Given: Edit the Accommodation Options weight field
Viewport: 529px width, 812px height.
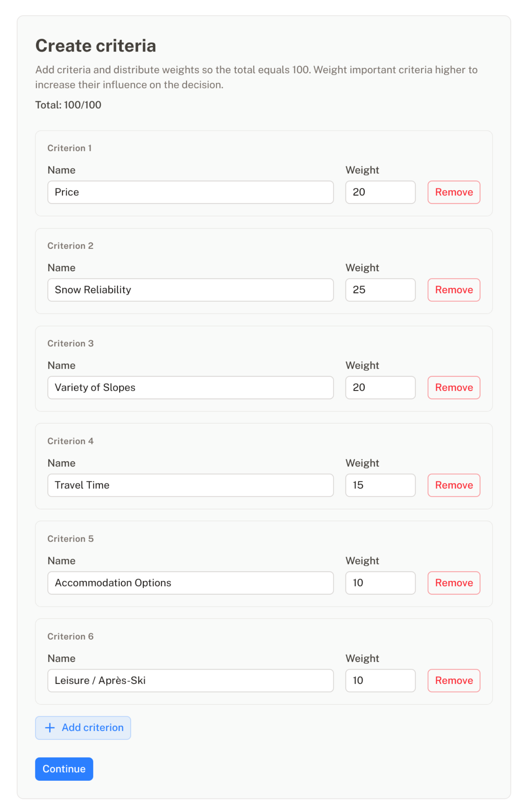Looking at the screenshot, I should [x=380, y=583].
